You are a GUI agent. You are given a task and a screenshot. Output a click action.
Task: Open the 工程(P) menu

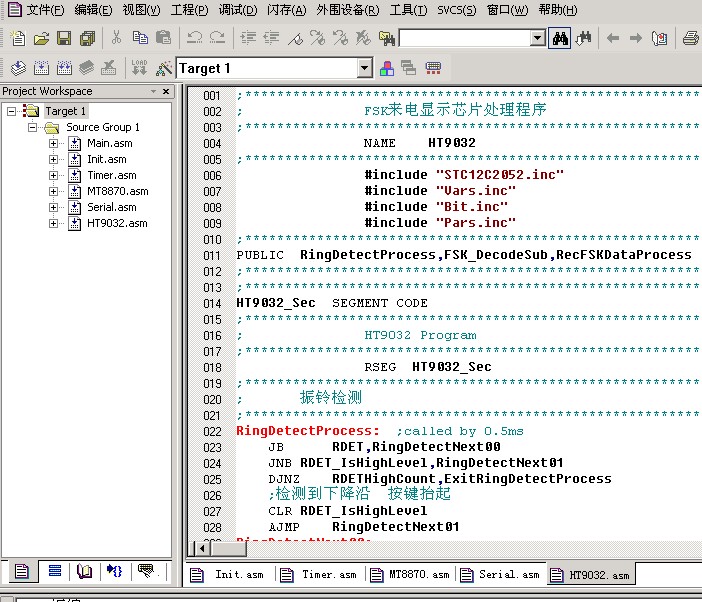click(x=189, y=9)
